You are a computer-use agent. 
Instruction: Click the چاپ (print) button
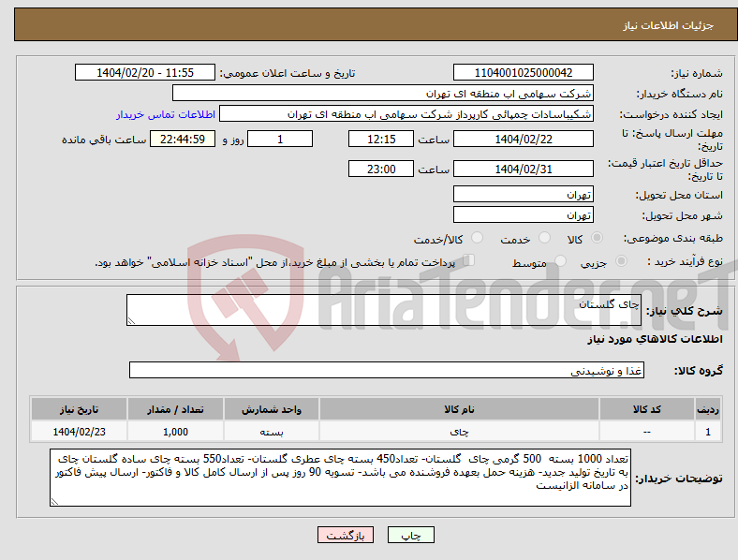(410, 535)
